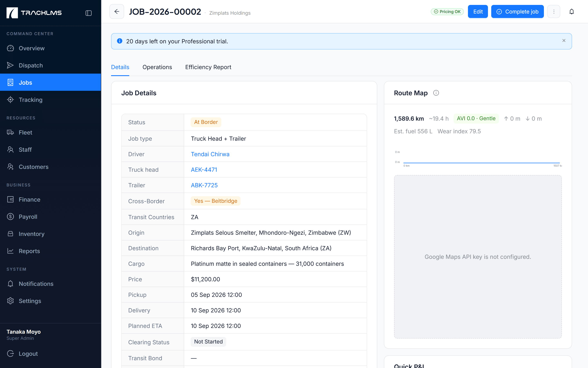The width and height of the screenshot is (588, 368).
Task: Click the Payroll dollar icon
Action: point(10,217)
